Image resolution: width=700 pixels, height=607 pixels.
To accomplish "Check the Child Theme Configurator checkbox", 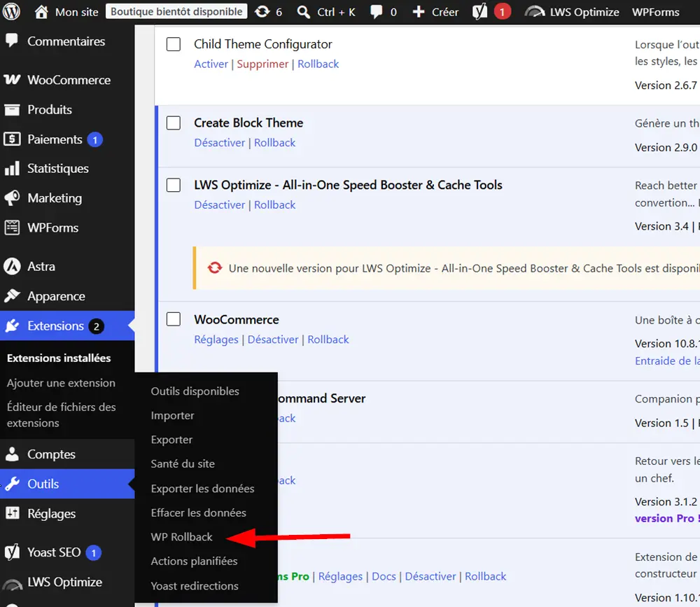I will 173,44.
